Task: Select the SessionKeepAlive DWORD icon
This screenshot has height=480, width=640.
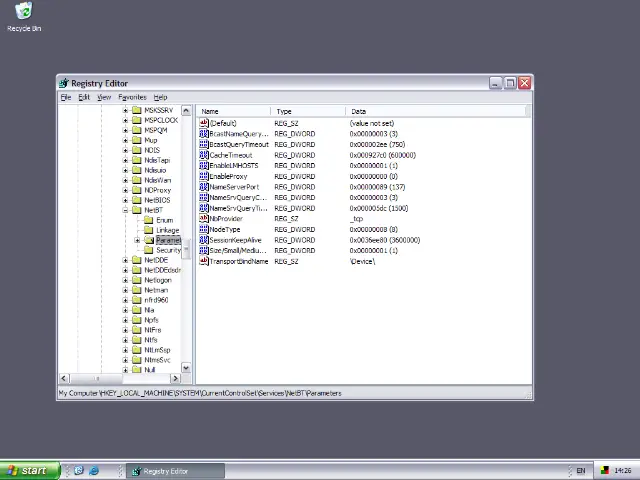Action: coord(204,240)
